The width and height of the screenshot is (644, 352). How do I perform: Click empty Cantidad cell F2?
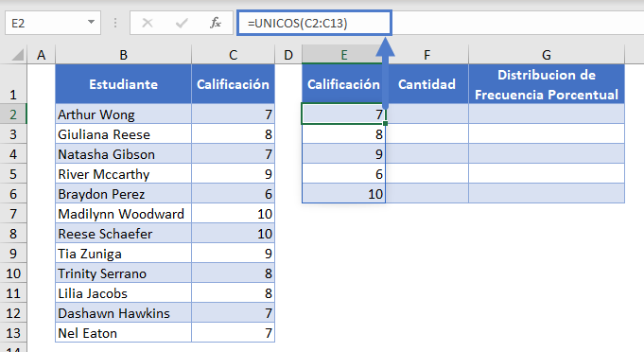427,114
